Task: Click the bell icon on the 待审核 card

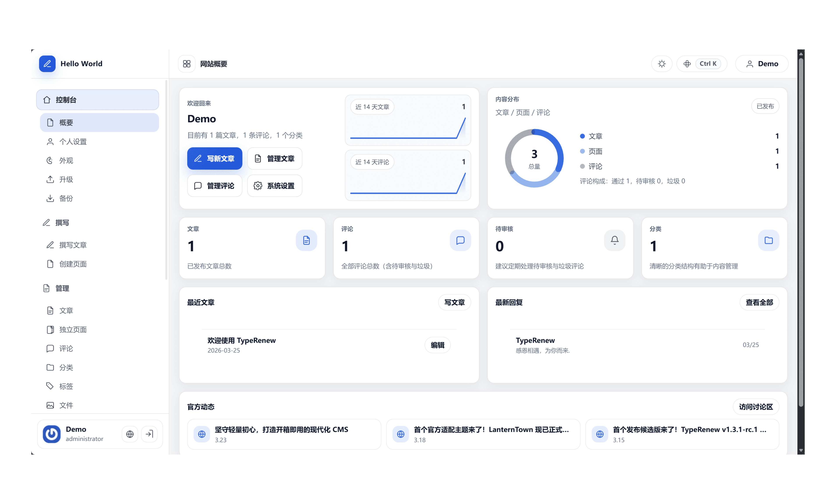Action: pyautogui.click(x=615, y=240)
